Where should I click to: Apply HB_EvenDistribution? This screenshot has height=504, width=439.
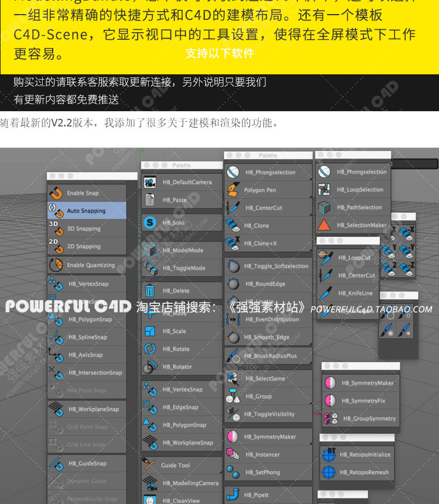tap(268, 319)
